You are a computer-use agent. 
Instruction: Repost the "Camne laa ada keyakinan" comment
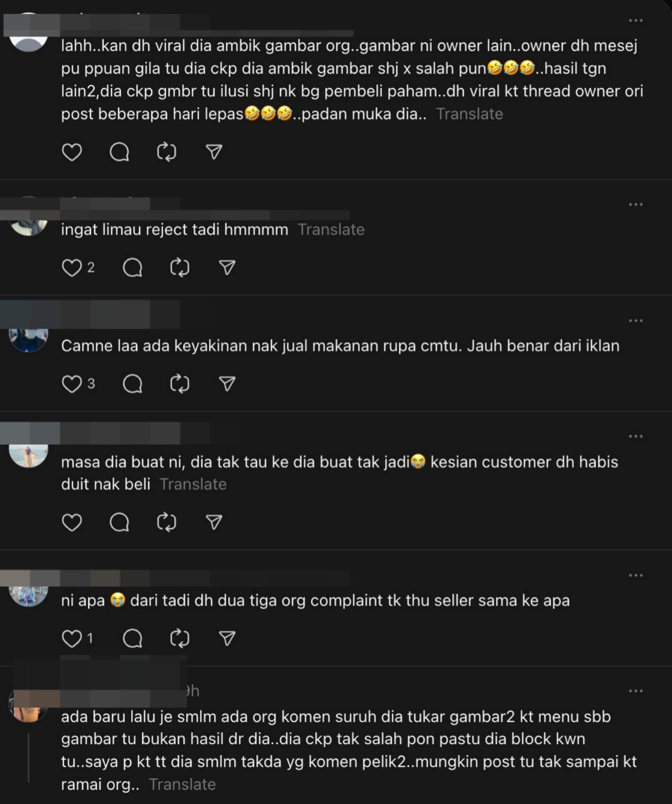tap(180, 384)
